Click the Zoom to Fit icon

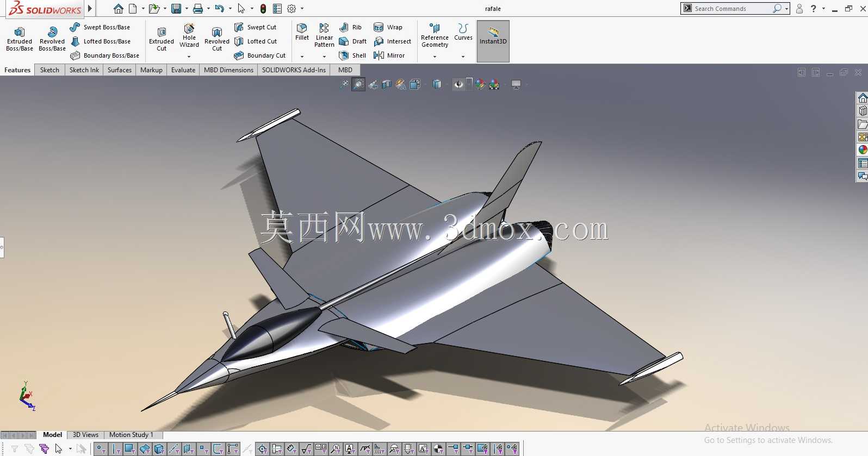344,84
